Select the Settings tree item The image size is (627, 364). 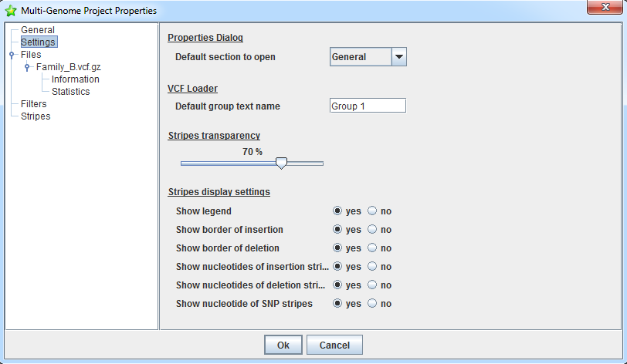coord(38,42)
